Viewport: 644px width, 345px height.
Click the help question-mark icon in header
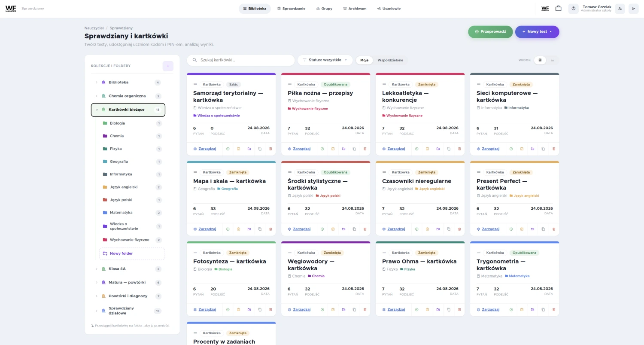tap(574, 9)
